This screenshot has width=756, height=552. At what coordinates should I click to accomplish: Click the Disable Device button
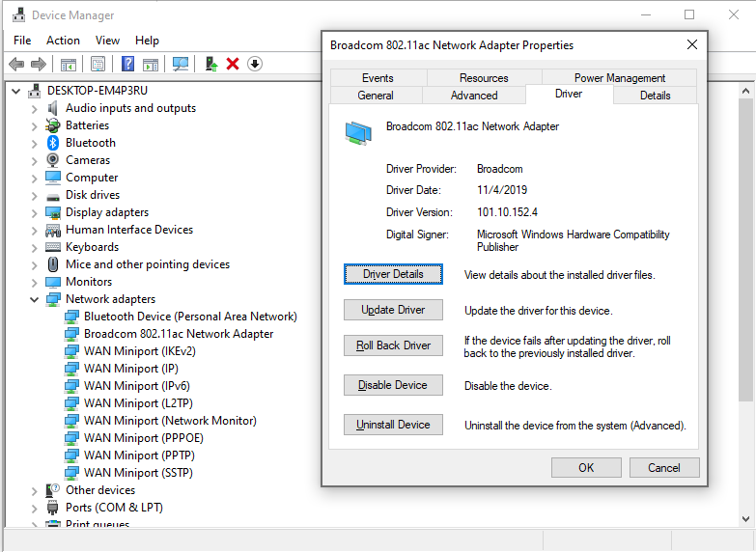tap(393, 385)
